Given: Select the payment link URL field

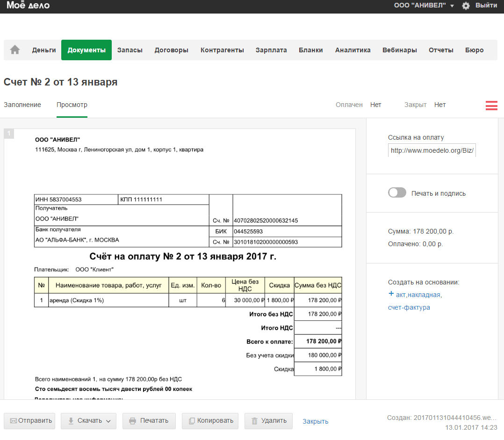Looking at the screenshot, I should coord(432,150).
